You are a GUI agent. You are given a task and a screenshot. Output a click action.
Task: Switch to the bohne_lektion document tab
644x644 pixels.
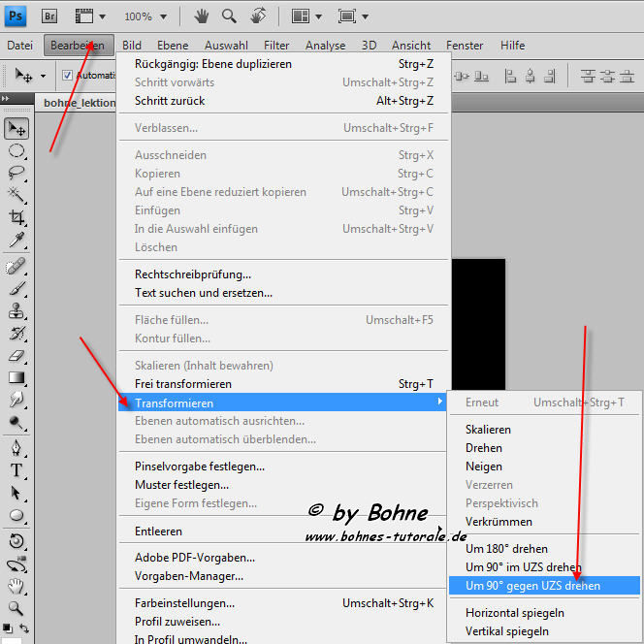(x=80, y=102)
